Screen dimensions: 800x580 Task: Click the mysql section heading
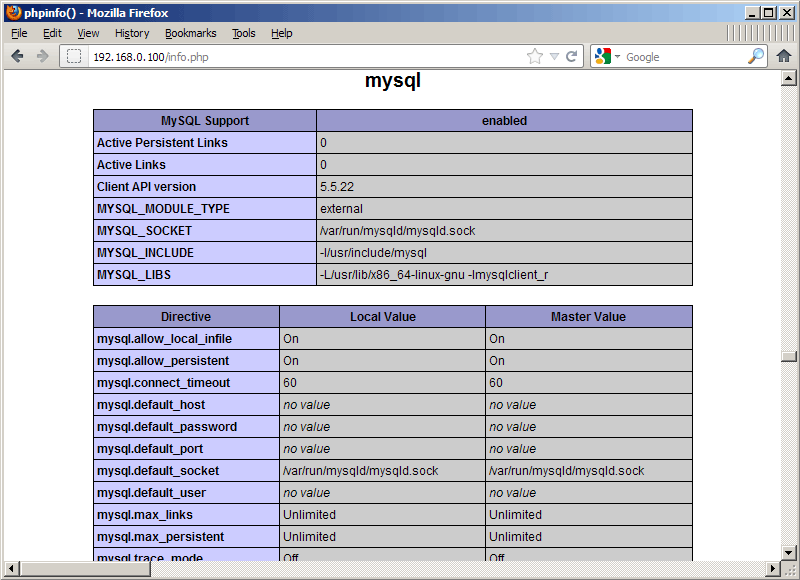click(x=393, y=81)
